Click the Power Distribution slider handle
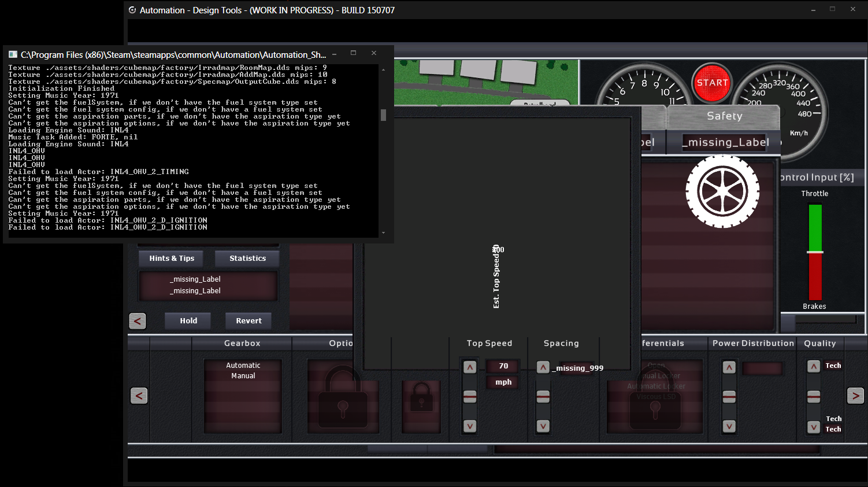The width and height of the screenshot is (868, 487). click(x=729, y=396)
